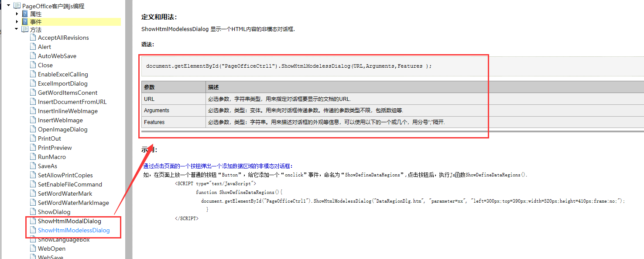The width and height of the screenshot is (644, 259).
Task: Open the InsertWebImage method
Action: pyautogui.click(x=60, y=120)
